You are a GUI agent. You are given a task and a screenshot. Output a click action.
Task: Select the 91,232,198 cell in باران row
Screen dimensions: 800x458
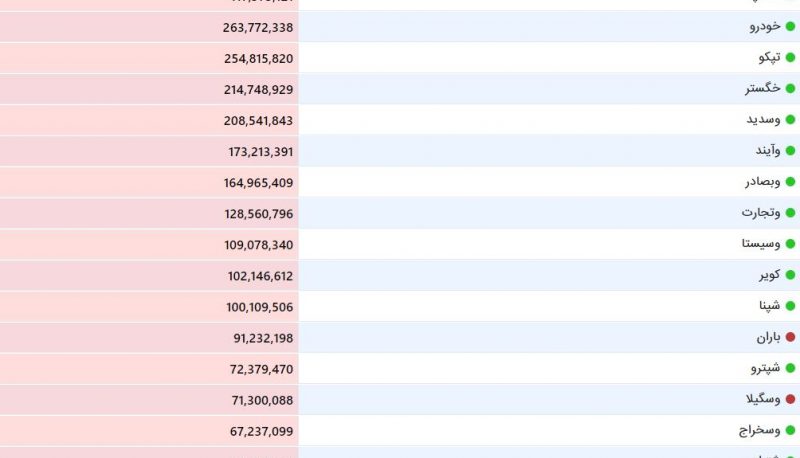point(149,338)
